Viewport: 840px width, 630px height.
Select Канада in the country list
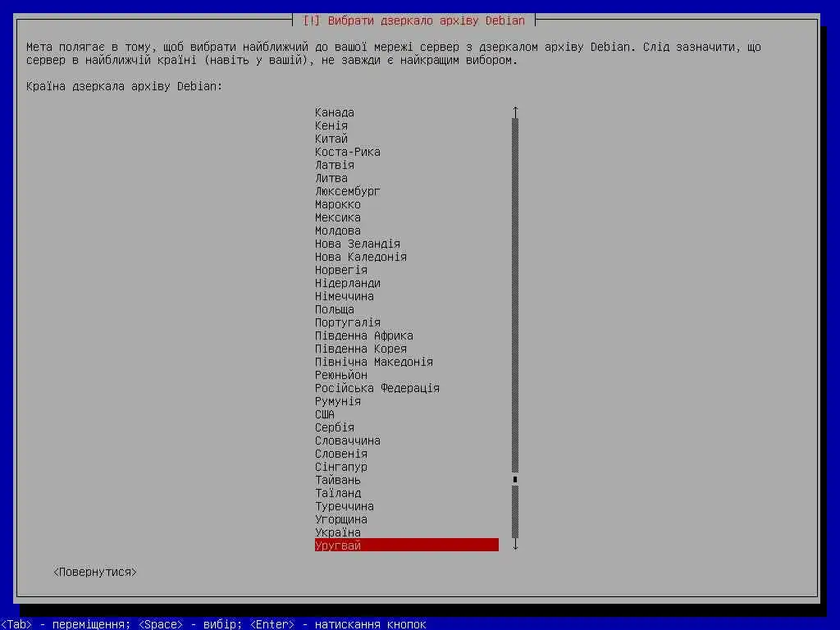click(335, 112)
